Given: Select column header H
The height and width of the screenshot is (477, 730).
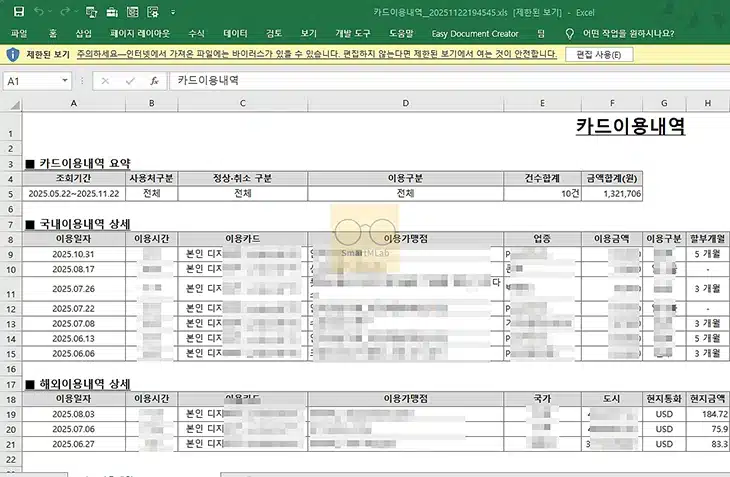Looking at the screenshot, I should point(708,104).
